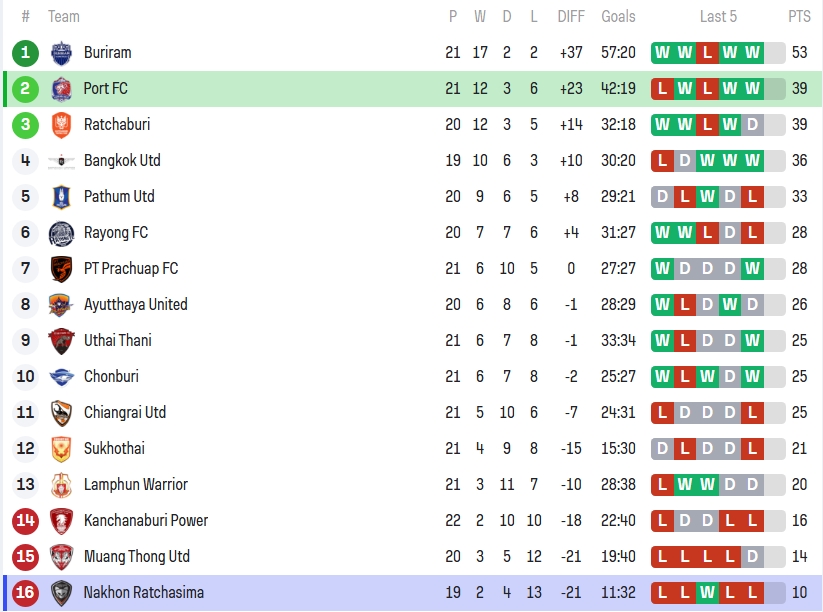Click Nakhon Ratchasima's green W form box

(x=707, y=593)
